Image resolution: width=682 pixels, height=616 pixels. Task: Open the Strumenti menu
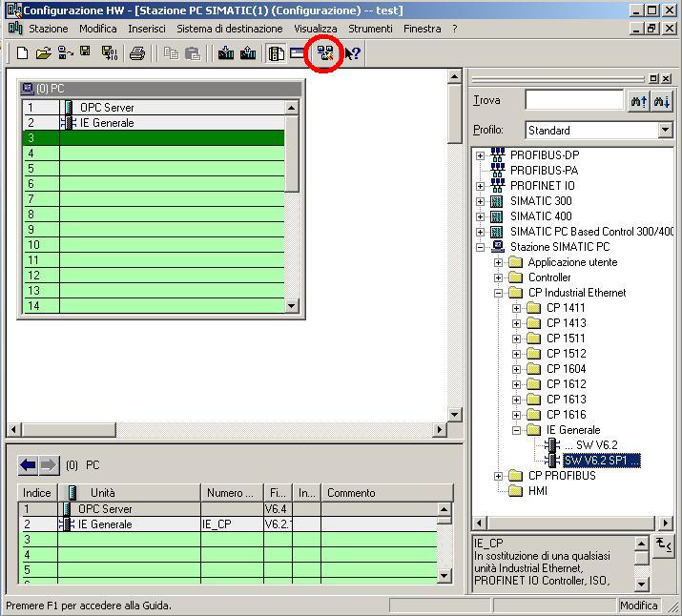click(370, 29)
